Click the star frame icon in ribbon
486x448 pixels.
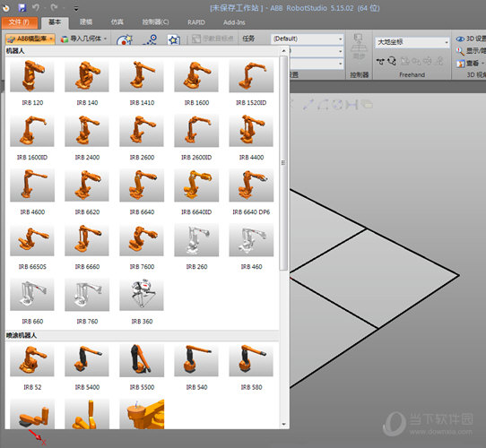point(174,39)
